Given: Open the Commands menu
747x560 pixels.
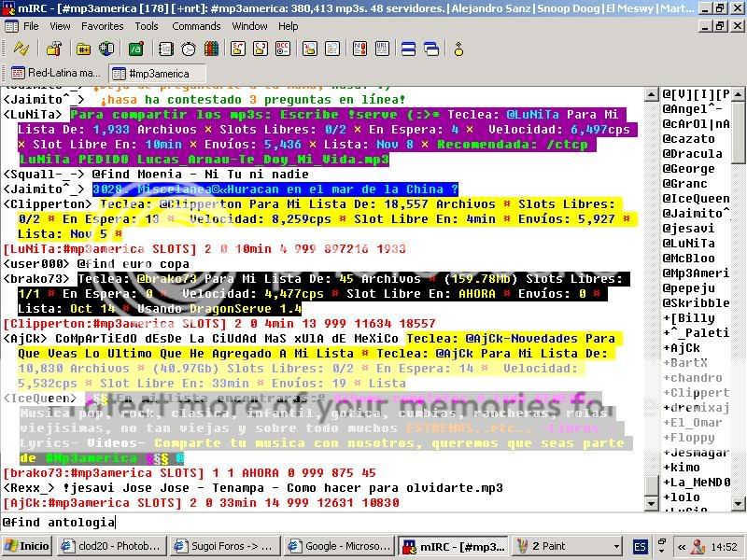Looking at the screenshot, I should (196, 26).
